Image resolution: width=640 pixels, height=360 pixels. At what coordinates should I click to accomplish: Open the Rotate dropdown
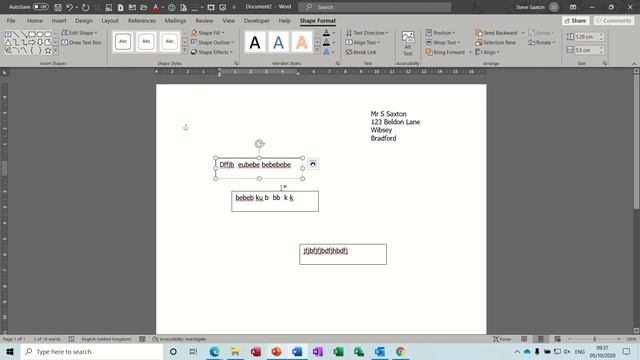click(542, 42)
